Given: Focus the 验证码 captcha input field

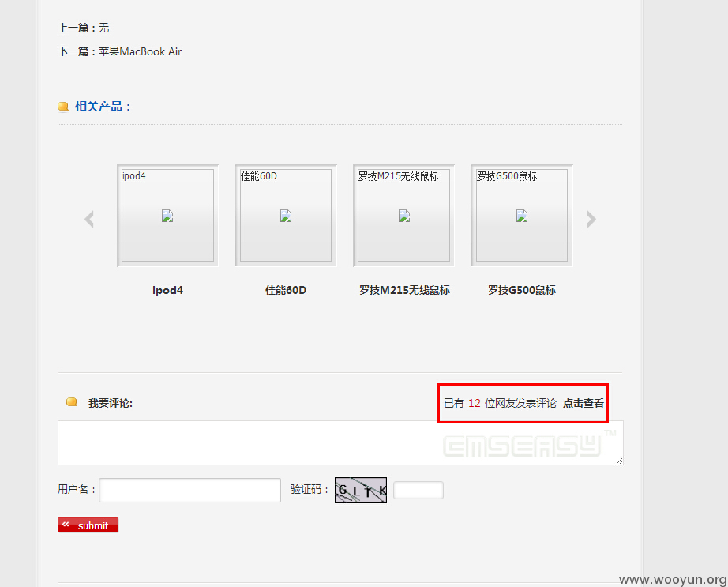Looking at the screenshot, I should tap(418, 490).
